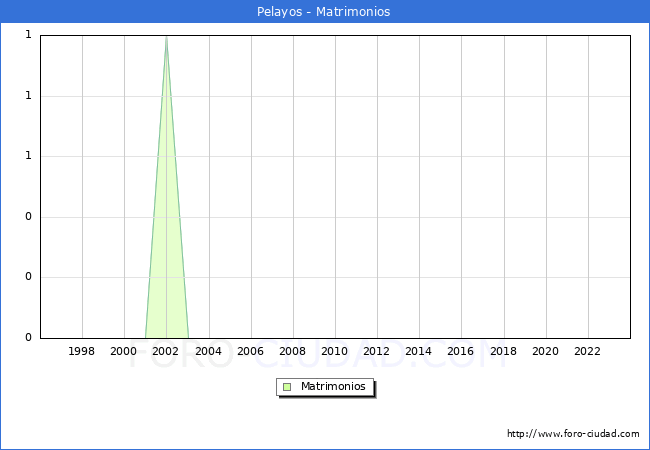Select the 2016 x-axis label
The image size is (650, 450).
coord(461,351)
